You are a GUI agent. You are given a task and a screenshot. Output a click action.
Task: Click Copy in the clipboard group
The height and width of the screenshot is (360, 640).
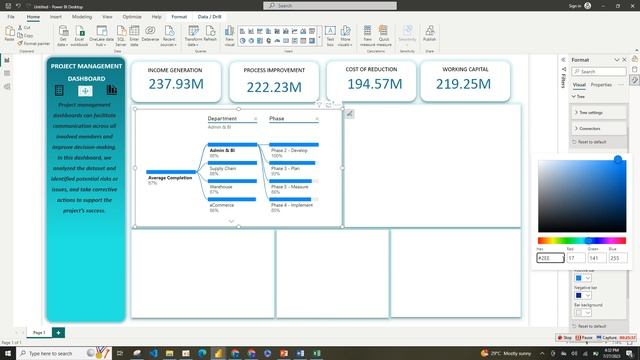tap(25, 36)
